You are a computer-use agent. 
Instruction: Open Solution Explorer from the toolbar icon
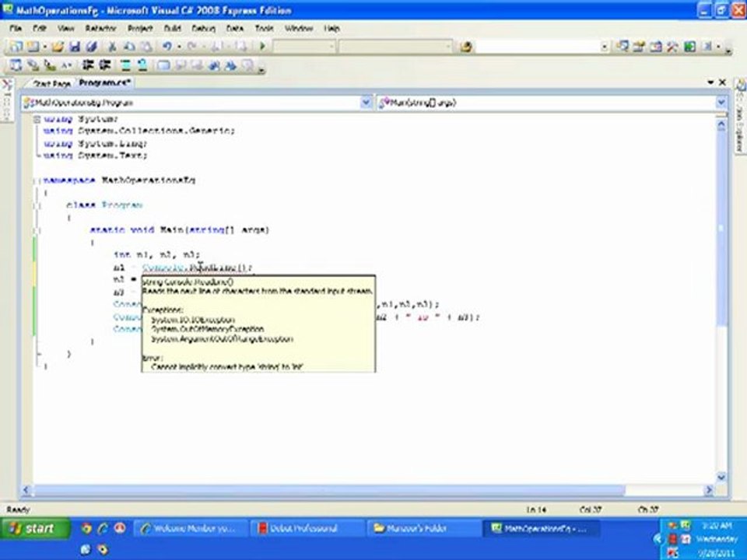[622, 46]
